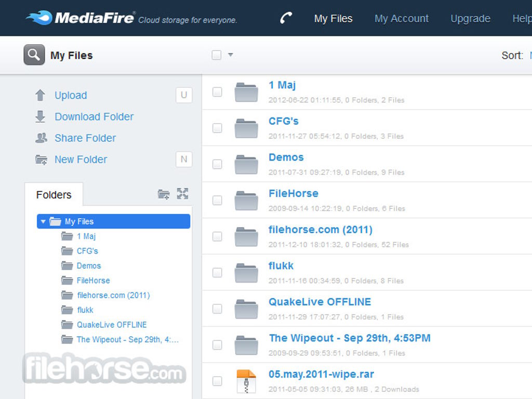This screenshot has width=532, height=399.
Task: Click the Upload arrow icon
Action: (40, 95)
